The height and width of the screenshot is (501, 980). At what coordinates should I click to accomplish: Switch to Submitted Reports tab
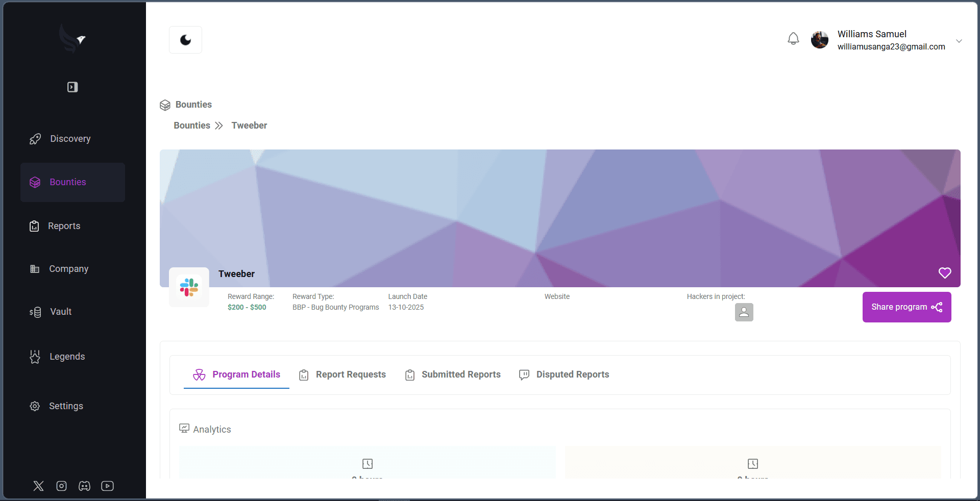pos(453,374)
